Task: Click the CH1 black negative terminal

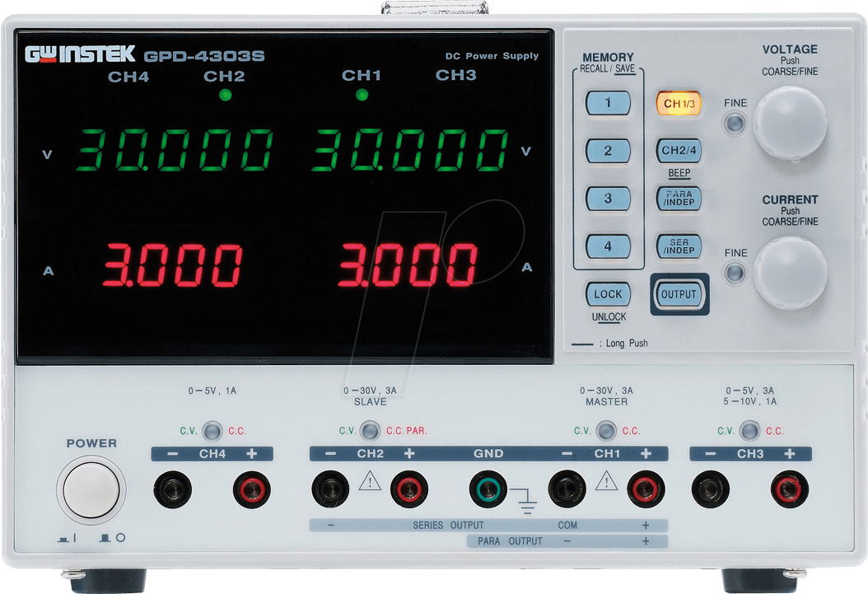Action: [x=567, y=490]
